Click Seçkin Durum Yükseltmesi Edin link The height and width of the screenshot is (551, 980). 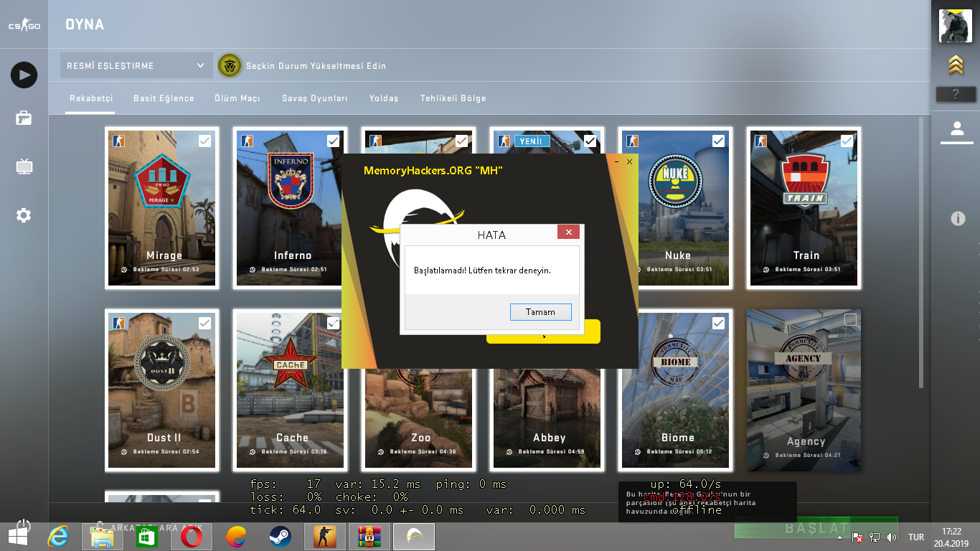(316, 66)
